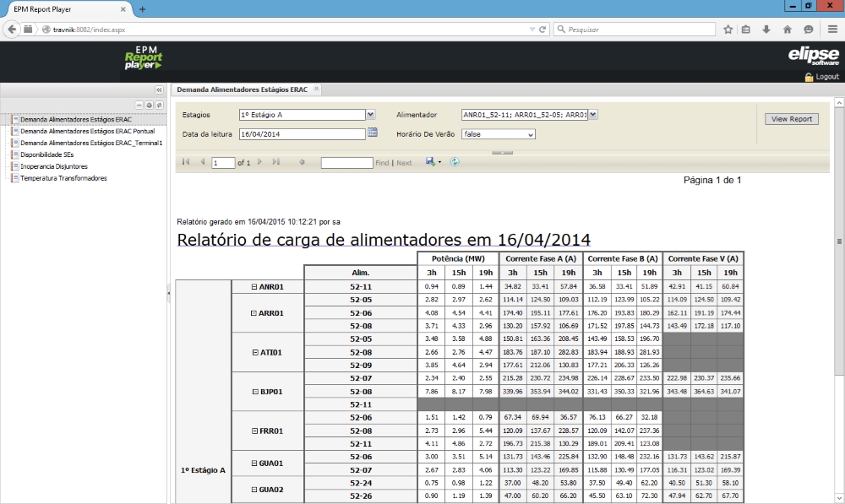Collapse the ARR01 group
Screen dimensions: 845x504
[x=253, y=313]
